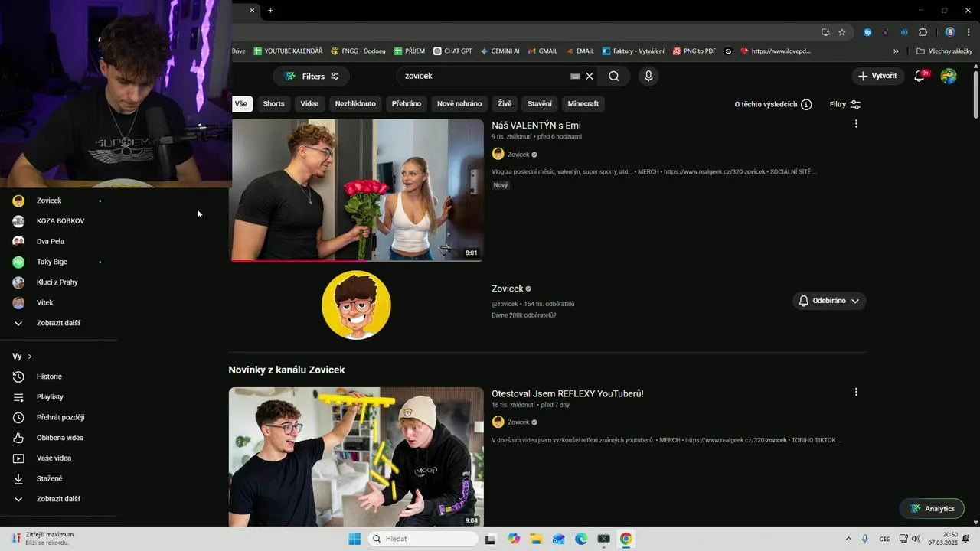Open the GEMINI AI bookmark

tap(500, 51)
